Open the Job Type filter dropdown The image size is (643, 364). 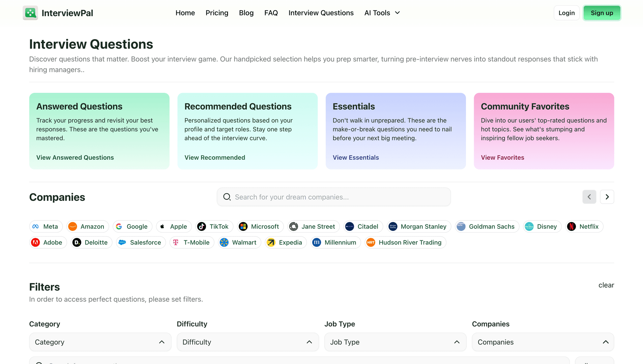pyautogui.click(x=395, y=342)
